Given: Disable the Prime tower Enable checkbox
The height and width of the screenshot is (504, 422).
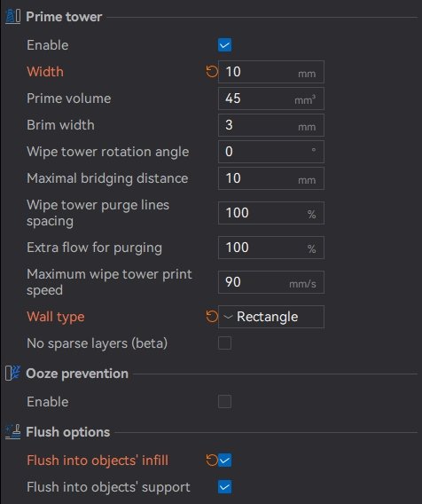Looking at the screenshot, I should tap(224, 45).
